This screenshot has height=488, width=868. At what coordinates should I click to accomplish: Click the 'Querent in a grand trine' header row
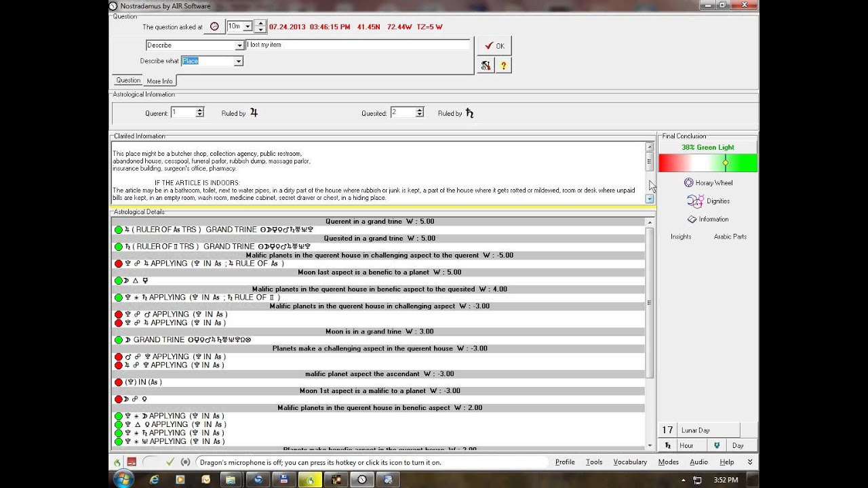click(379, 221)
